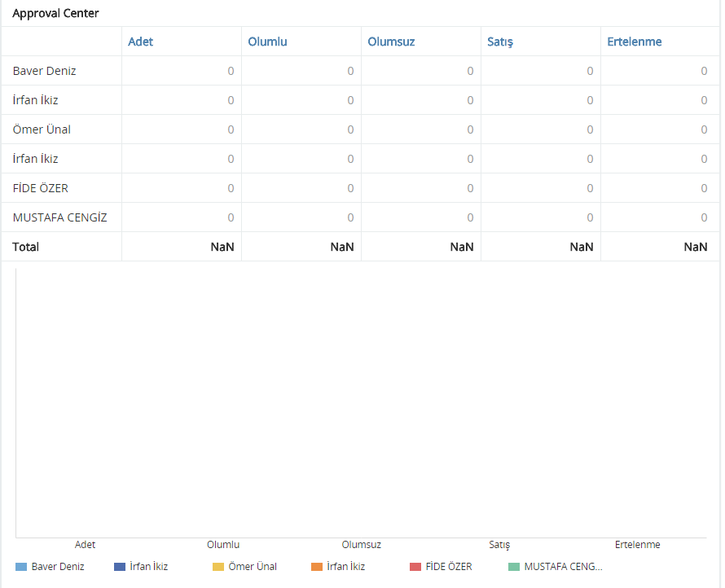Click the Total NaN cell under Adet
Viewport: 725px width, 588px height.
(x=222, y=247)
